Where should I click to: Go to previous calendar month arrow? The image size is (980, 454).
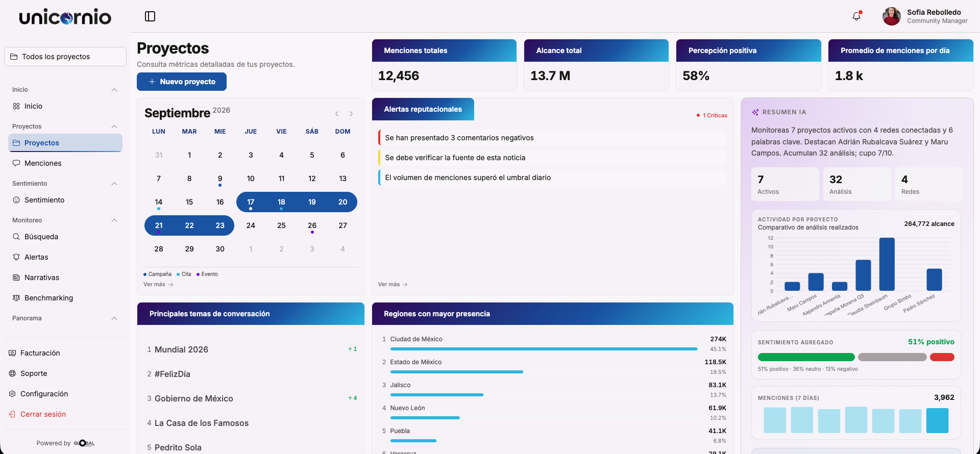(x=337, y=114)
